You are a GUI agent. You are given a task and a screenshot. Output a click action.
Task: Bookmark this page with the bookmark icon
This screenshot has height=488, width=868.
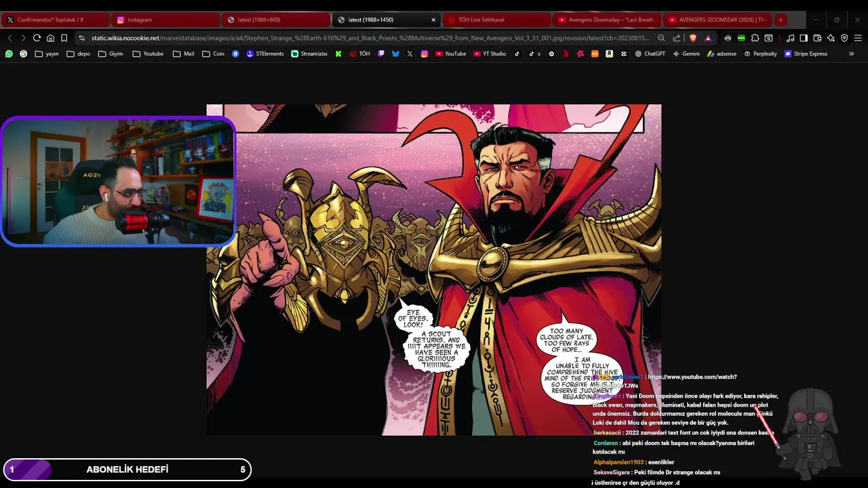click(64, 38)
